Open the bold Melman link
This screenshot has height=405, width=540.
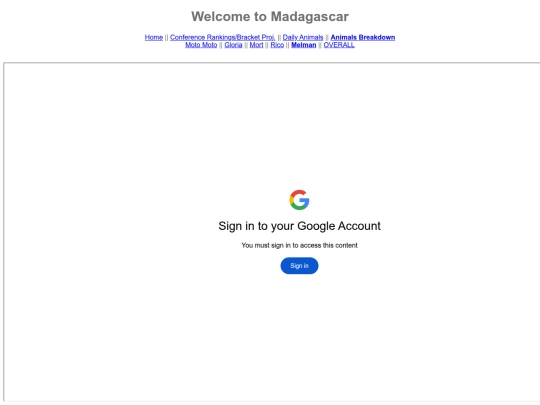304,45
